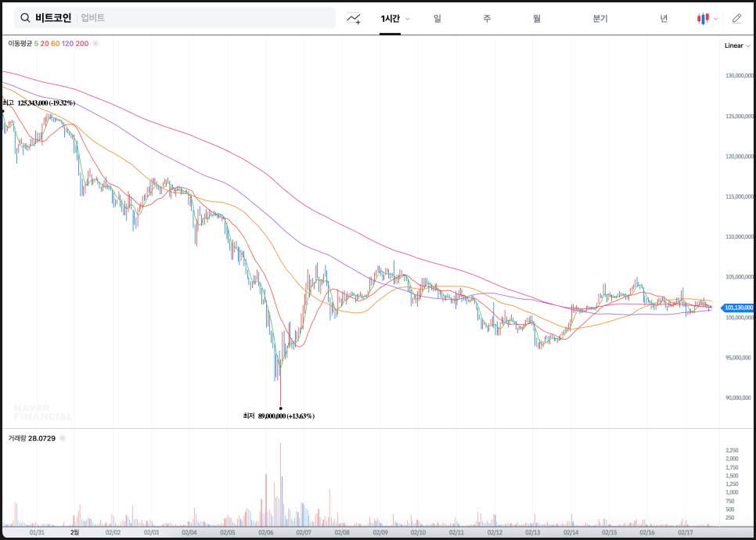The image size is (756, 540).
Task: Click the search magnifier icon
Action: pyautogui.click(x=25, y=18)
